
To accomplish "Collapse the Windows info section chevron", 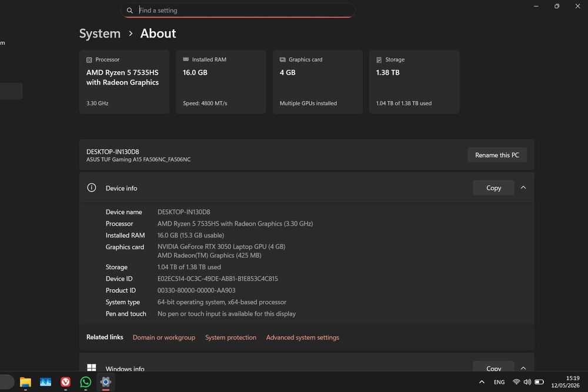I will point(523,368).
